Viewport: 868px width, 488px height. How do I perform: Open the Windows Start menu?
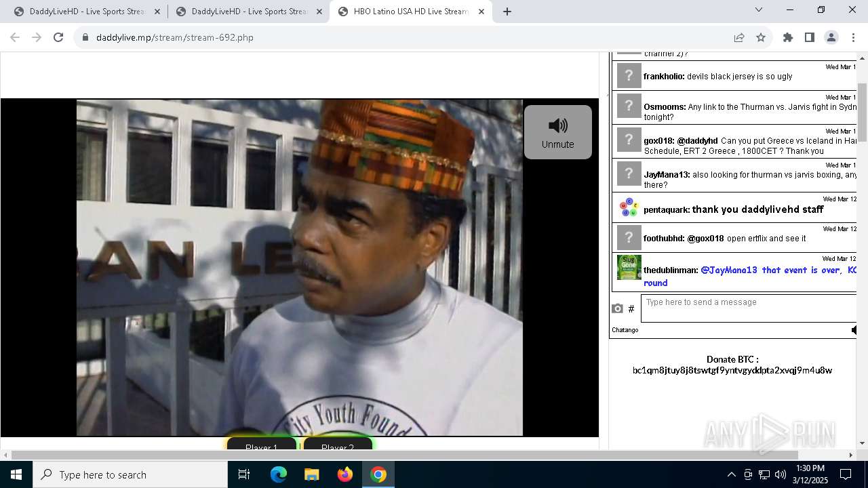(x=16, y=474)
